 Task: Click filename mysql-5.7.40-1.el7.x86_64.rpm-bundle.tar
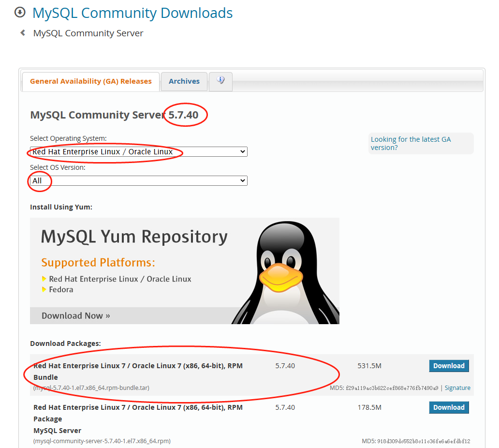point(91,388)
